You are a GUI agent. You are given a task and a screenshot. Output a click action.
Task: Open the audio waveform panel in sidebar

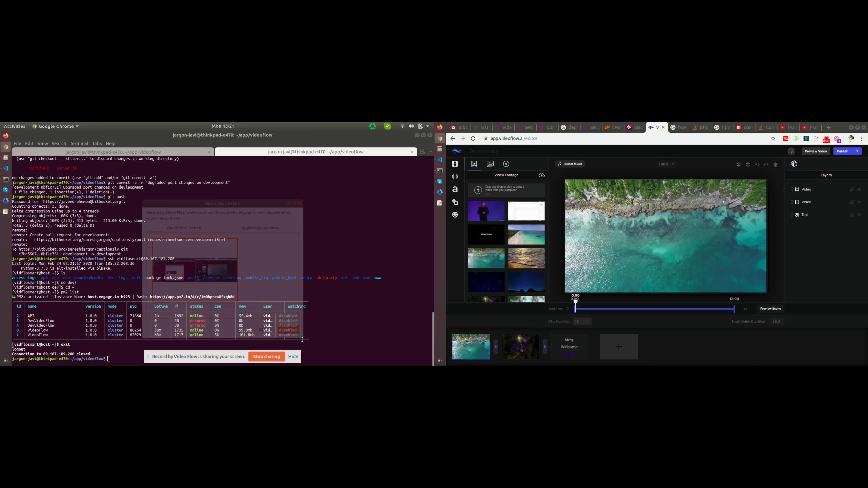click(455, 176)
